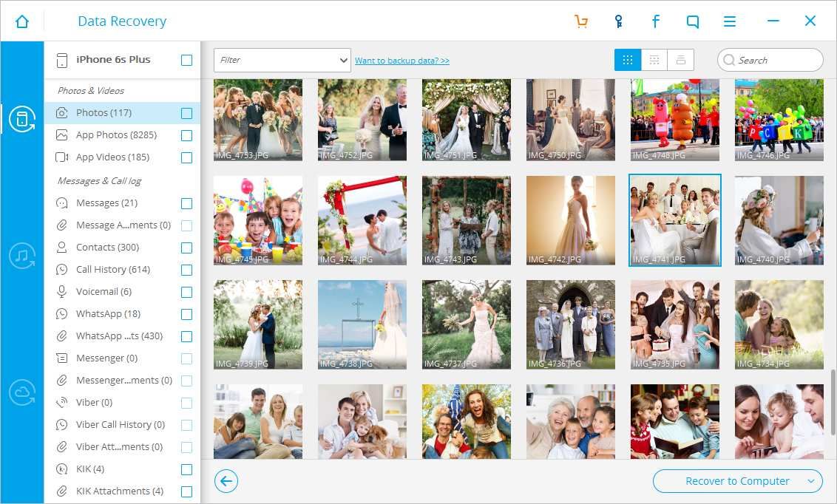Select thumbnail IMG_4750.JPG

[571, 120]
